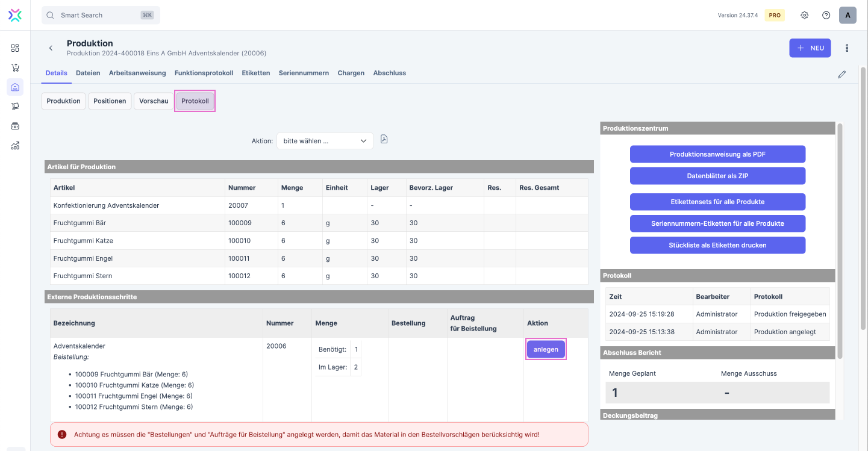
Task: Open the help question mark icon
Action: tap(826, 15)
